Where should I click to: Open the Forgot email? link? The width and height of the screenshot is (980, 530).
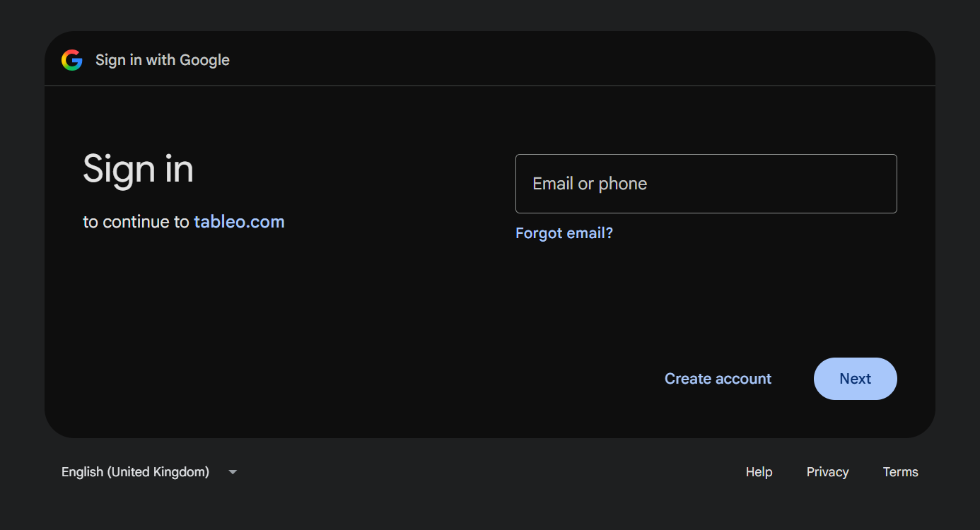pos(564,233)
